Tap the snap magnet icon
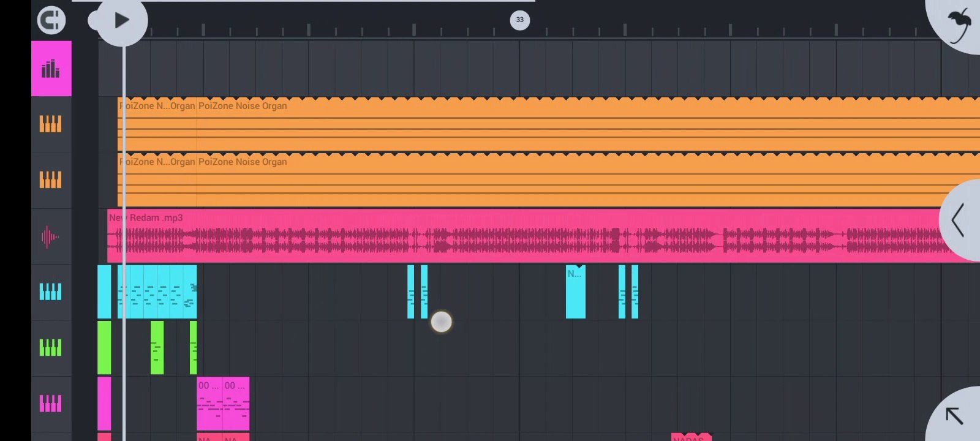The image size is (980, 441). tap(51, 20)
